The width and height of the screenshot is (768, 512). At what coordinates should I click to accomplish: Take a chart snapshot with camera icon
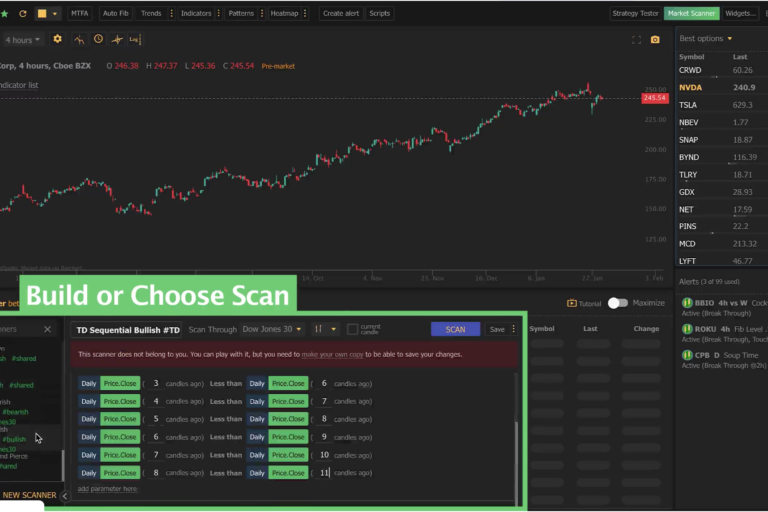coord(655,40)
